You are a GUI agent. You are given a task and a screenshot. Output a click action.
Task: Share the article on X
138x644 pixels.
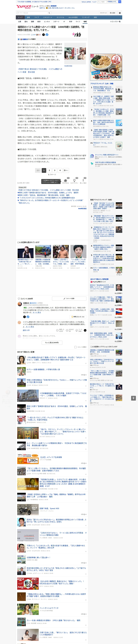point(44,35)
